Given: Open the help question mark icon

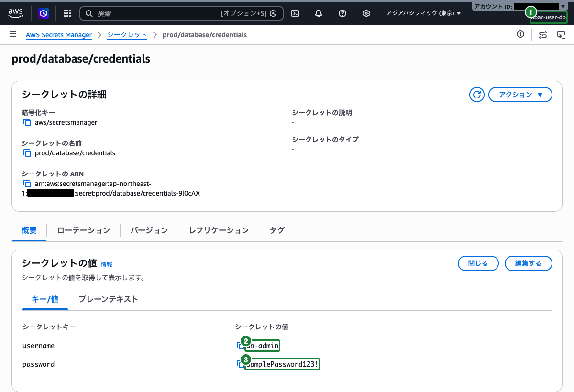Looking at the screenshot, I should [342, 13].
